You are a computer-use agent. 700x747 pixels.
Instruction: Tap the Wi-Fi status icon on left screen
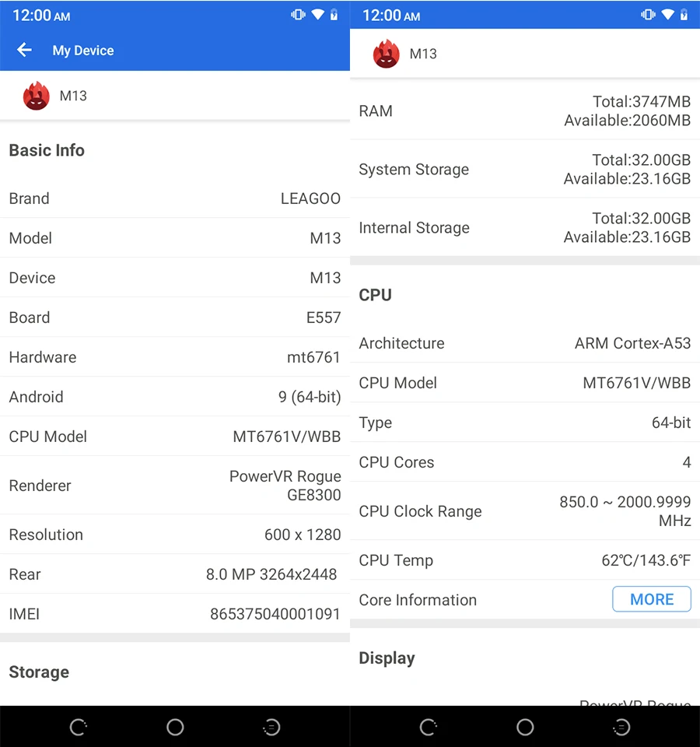[317, 15]
